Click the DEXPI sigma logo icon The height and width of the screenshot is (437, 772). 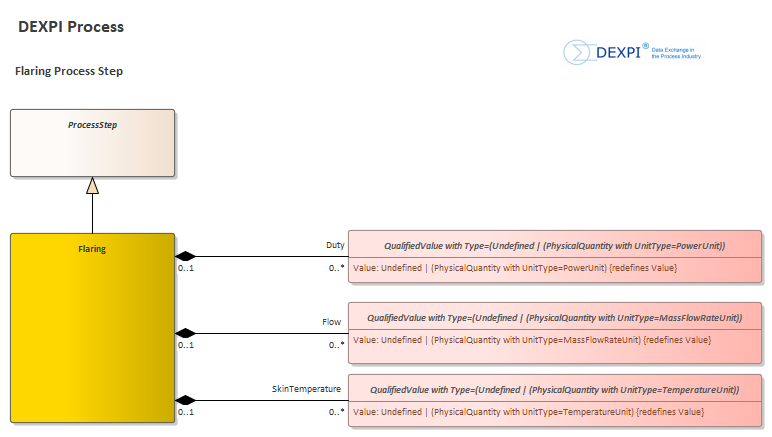pos(576,52)
